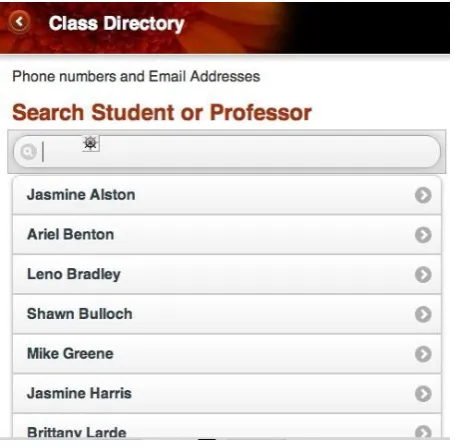Select Leno Bradley from the directory list
The height and width of the screenshot is (448, 455).
click(x=227, y=274)
